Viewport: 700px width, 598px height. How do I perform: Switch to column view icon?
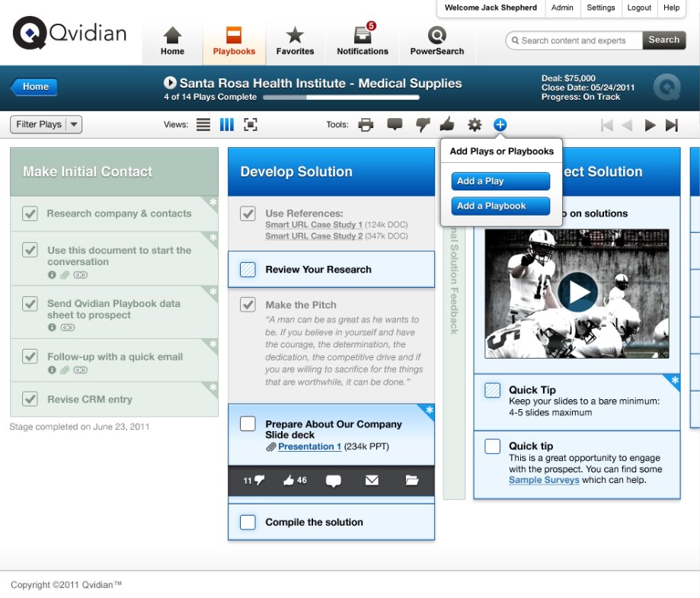(x=227, y=125)
